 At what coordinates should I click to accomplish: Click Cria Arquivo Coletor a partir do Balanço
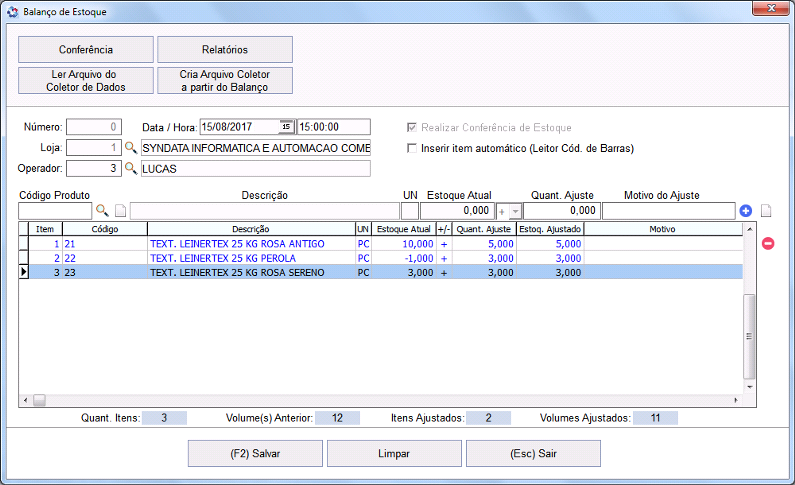[x=225, y=81]
